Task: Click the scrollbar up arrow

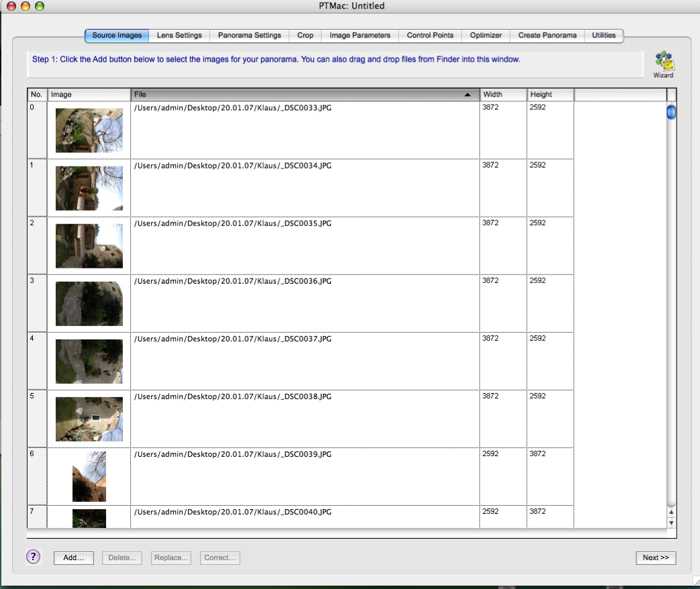Action: tap(671, 513)
